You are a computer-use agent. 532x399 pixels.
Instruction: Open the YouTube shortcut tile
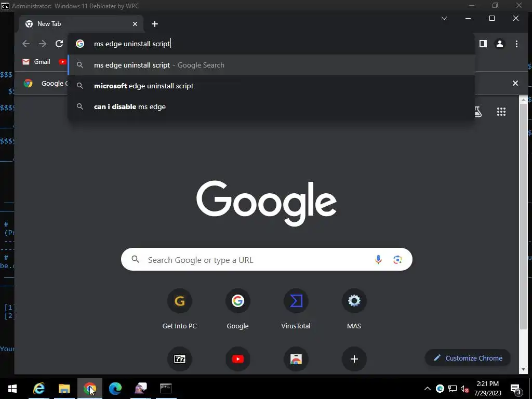[x=237, y=359]
